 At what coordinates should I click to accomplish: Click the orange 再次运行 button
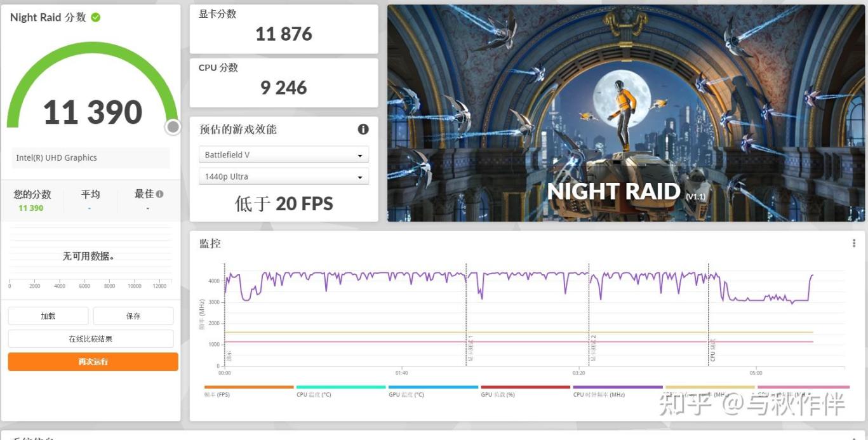click(93, 362)
